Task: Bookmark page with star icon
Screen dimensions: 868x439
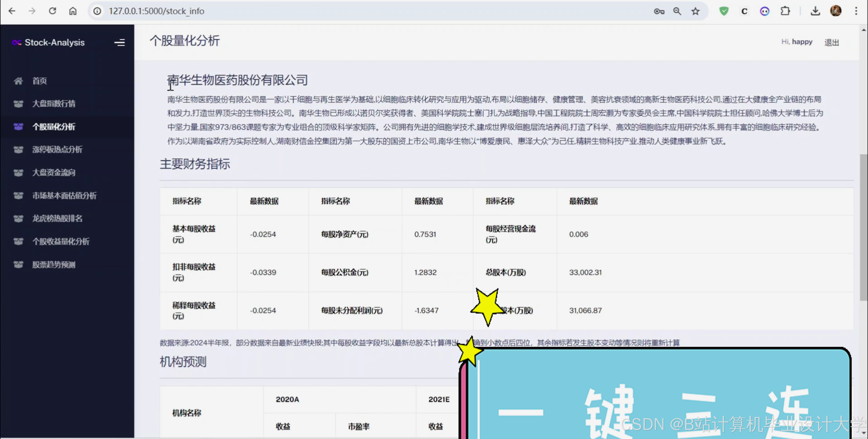Action: [x=695, y=11]
